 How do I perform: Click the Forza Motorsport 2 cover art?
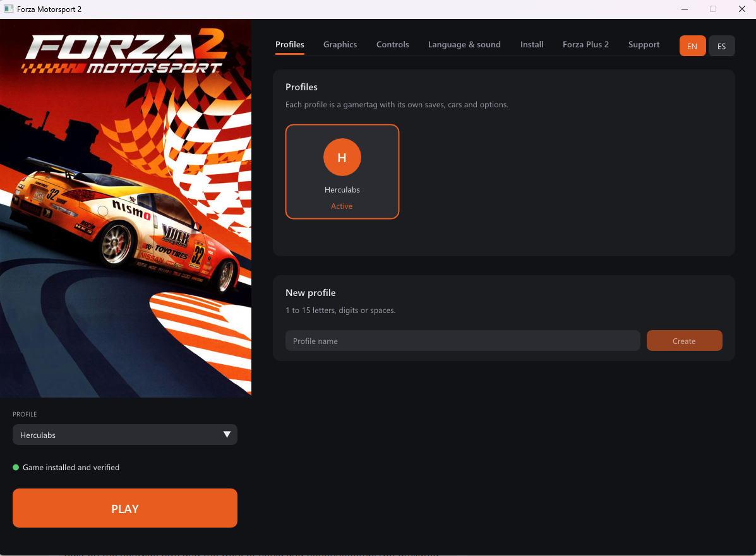tap(125, 208)
